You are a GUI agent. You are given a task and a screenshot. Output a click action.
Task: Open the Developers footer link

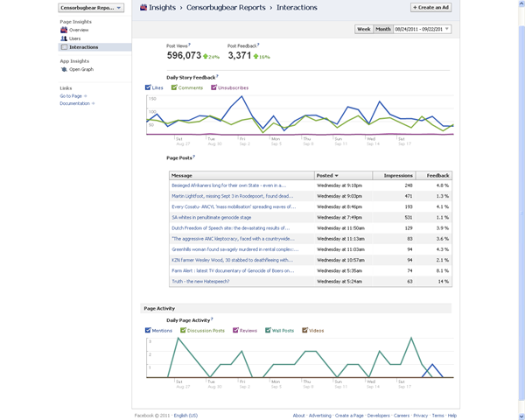[x=378, y=416]
